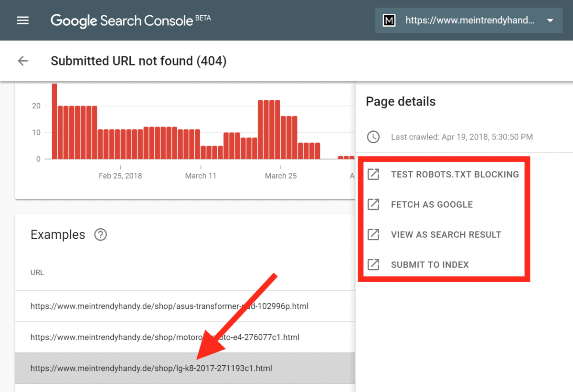Click SUBMIT TO INDEX
Screen dimensions: 573x392
[x=430, y=265]
